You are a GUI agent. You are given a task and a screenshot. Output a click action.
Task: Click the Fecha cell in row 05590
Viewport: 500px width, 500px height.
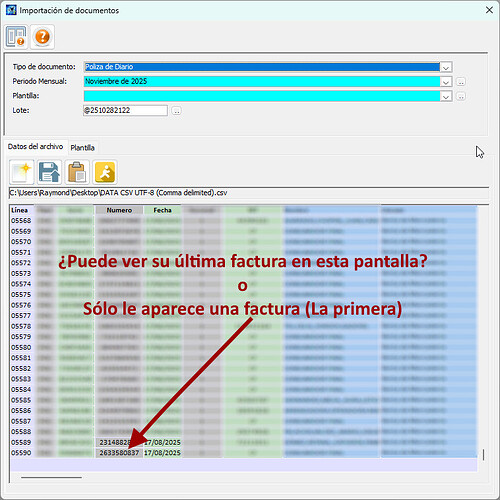coord(162,453)
